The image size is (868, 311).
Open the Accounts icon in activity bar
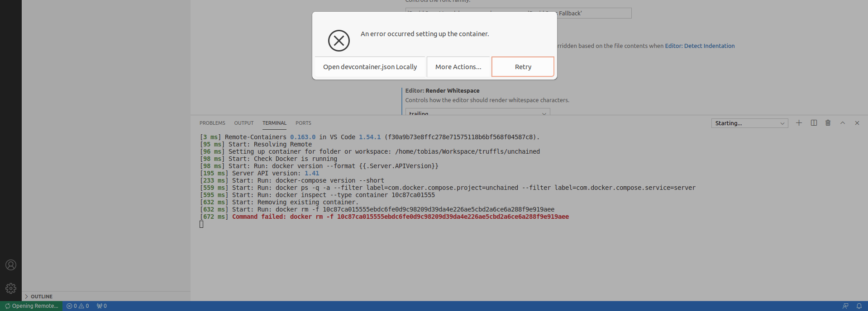coord(11,265)
